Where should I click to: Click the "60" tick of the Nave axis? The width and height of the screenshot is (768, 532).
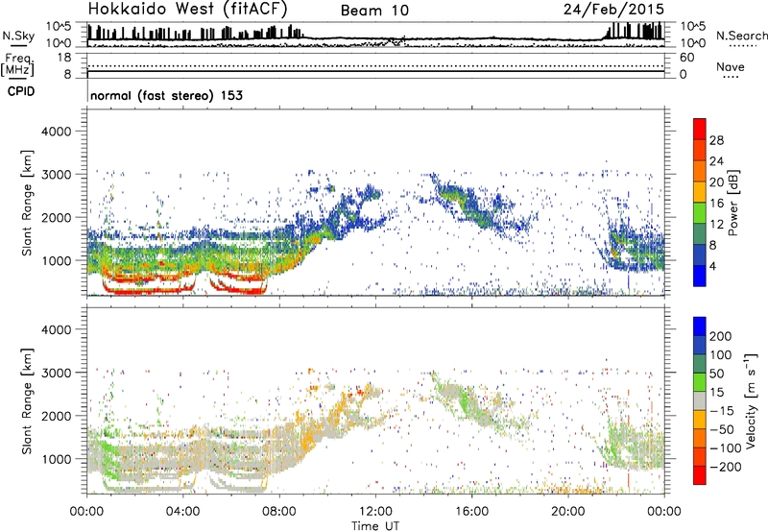point(686,58)
